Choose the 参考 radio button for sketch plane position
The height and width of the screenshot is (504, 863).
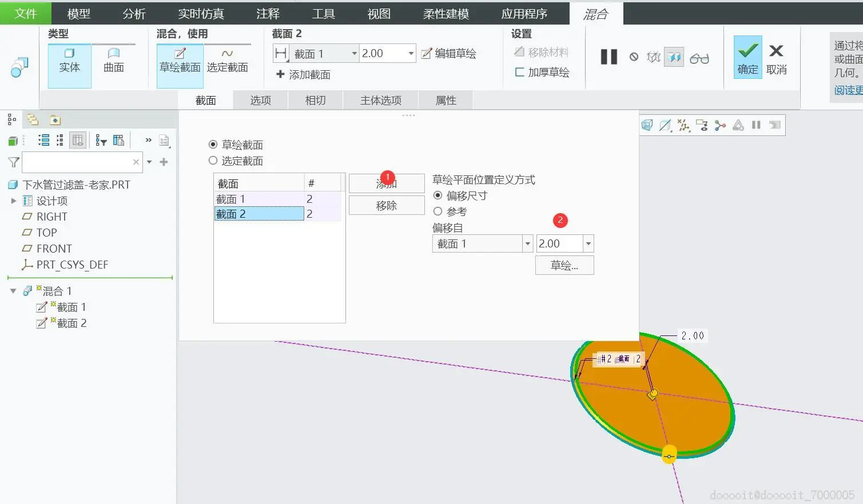[x=438, y=211]
